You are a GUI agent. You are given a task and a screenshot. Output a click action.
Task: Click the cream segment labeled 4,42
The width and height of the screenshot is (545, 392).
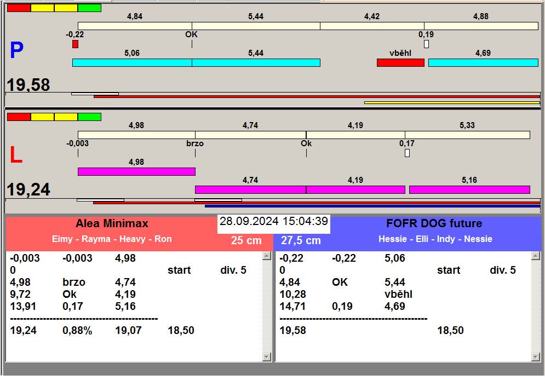point(372,26)
